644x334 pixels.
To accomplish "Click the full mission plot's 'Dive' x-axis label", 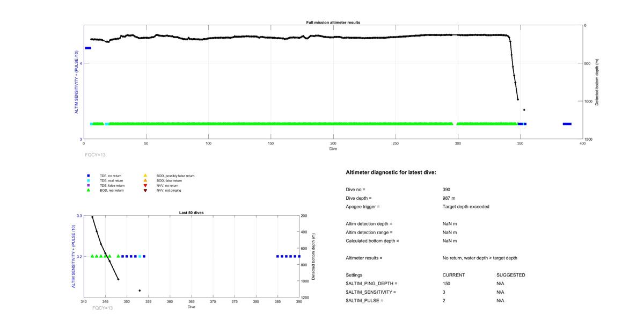I will (333, 149).
